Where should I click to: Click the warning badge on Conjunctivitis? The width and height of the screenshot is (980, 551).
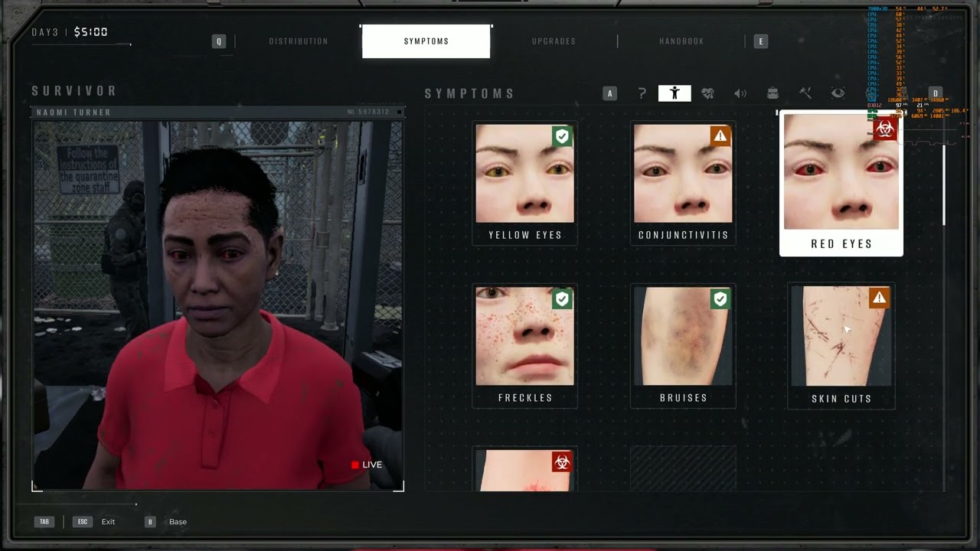tap(720, 136)
